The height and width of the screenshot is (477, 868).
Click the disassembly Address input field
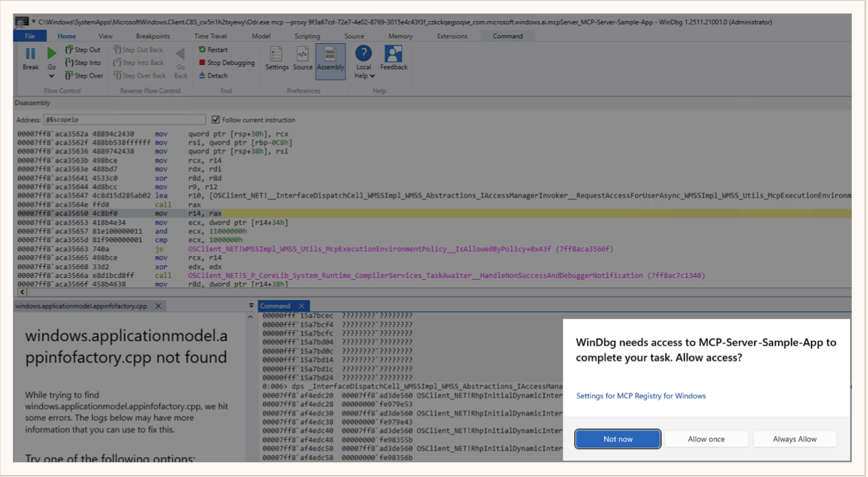click(124, 120)
